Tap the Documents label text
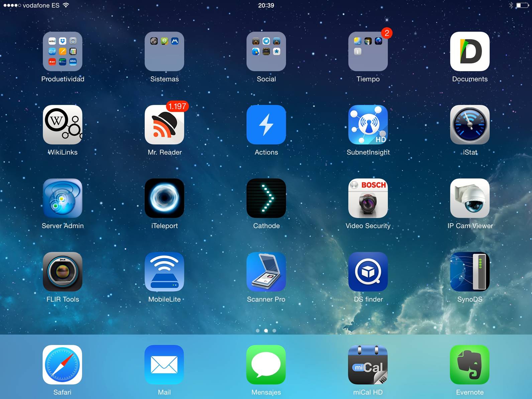The width and height of the screenshot is (532, 399). (470, 79)
